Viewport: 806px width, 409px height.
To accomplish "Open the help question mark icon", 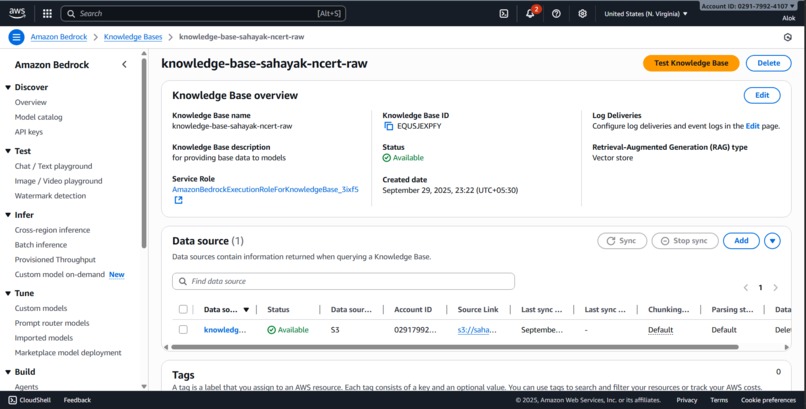I will click(x=556, y=14).
